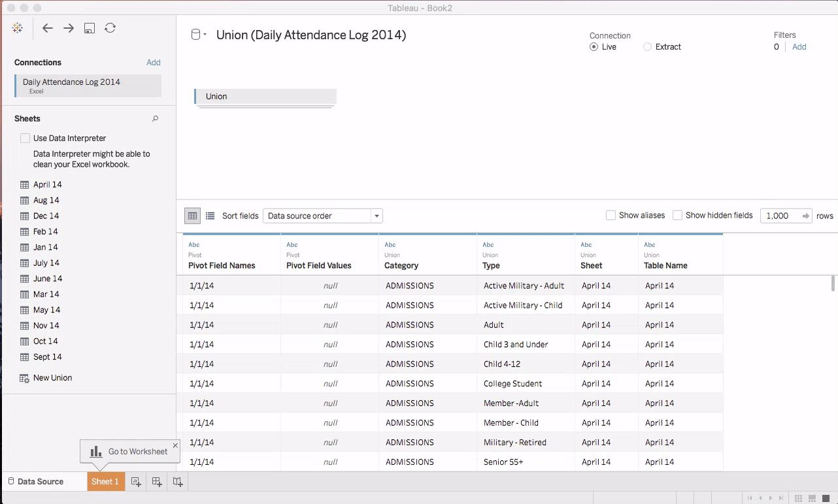The image size is (838, 504).
Task: Open the data source dropdown arrow
Action: [x=205, y=35]
